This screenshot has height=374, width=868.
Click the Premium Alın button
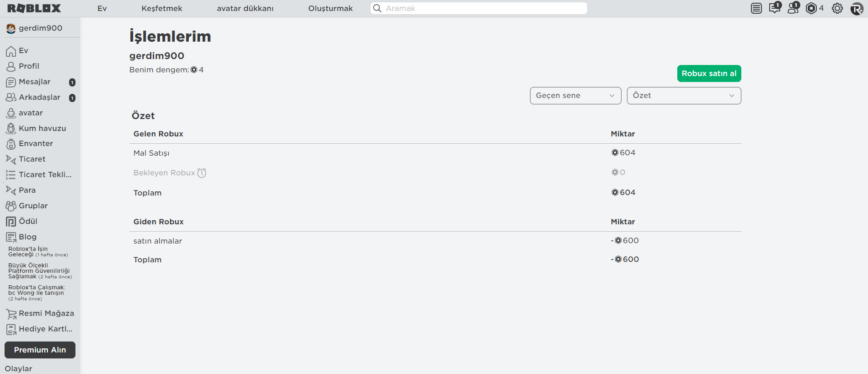pos(40,350)
